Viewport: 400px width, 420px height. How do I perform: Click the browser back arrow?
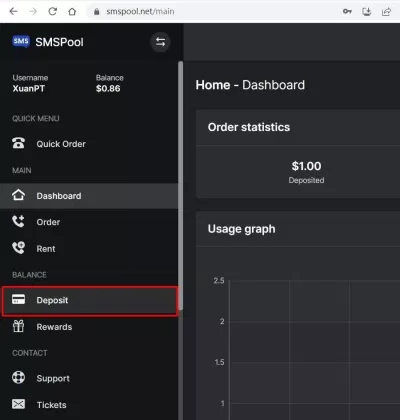(x=13, y=12)
